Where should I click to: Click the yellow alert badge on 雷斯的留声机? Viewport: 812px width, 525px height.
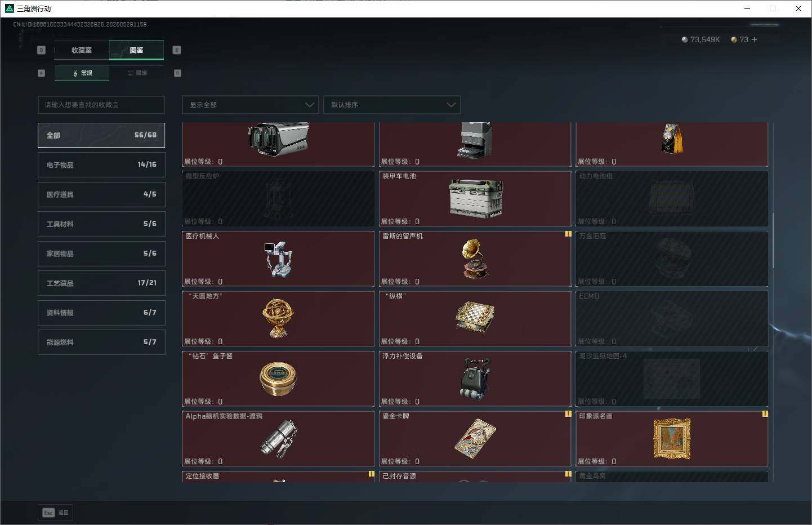pyautogui.click(x=568, y=234)
